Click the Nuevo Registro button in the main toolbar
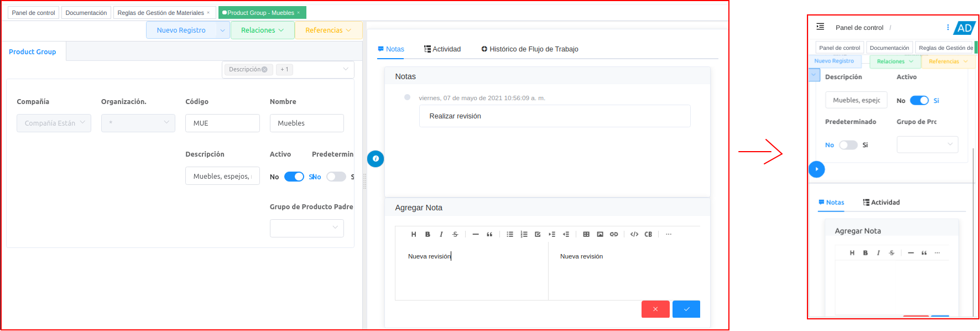This screenshot has width=980, height=331. (181, 30)
